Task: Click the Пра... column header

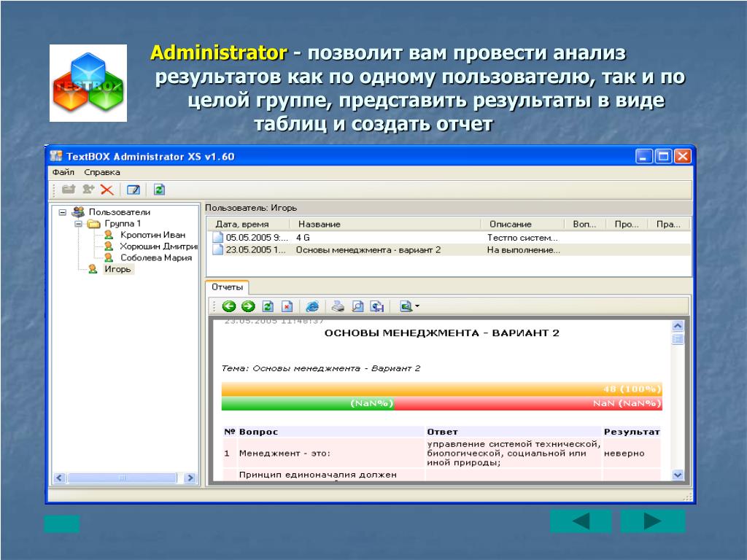Action: coord(668,225)
